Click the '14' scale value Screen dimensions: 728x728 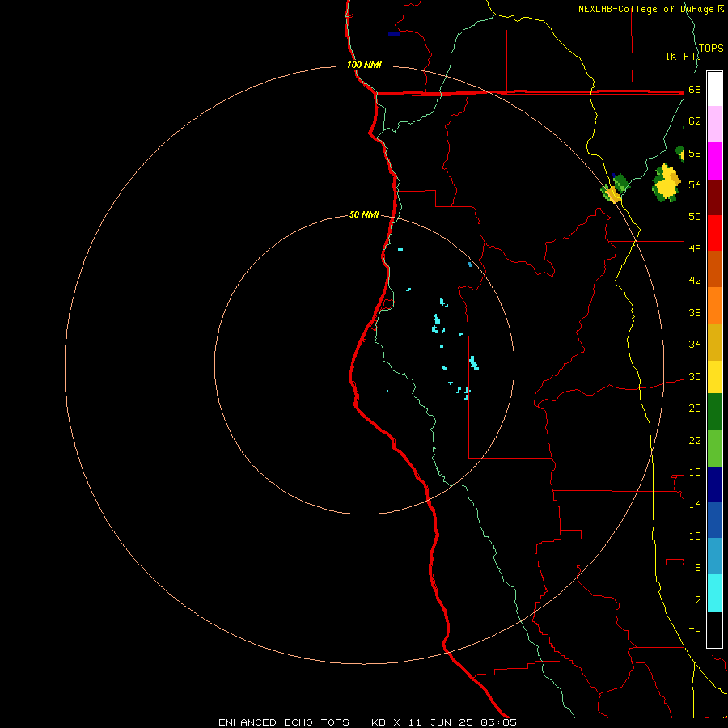click(x=695, y=504)
